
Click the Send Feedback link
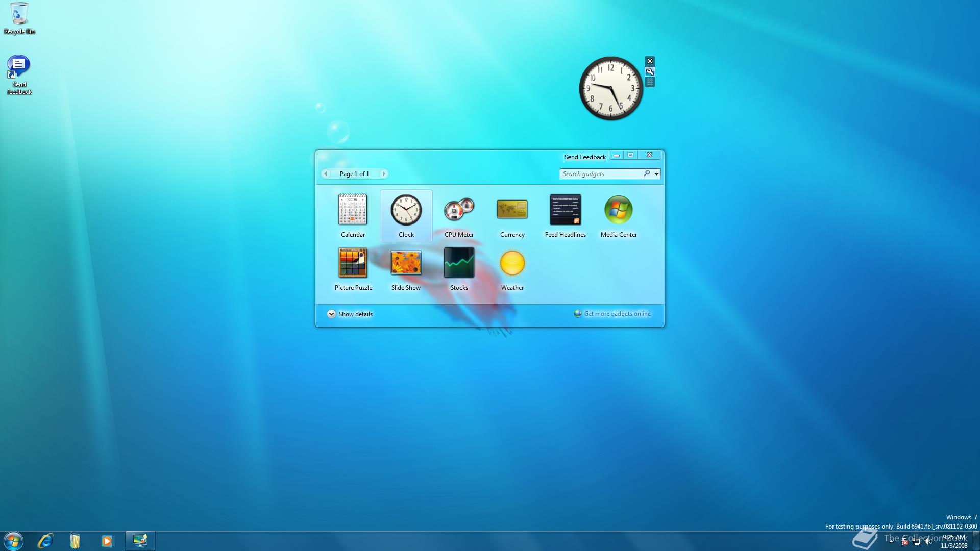(585, 157)
